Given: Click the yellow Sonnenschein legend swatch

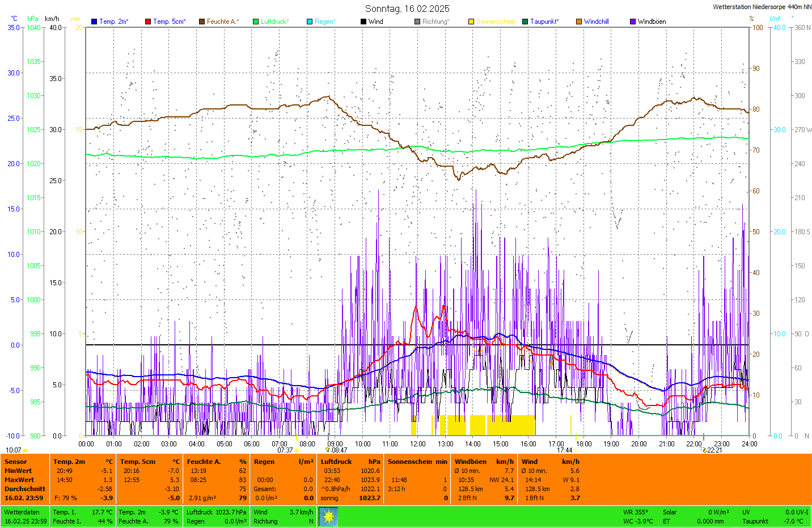Looking at the screenshot, I should coord(471,22).
